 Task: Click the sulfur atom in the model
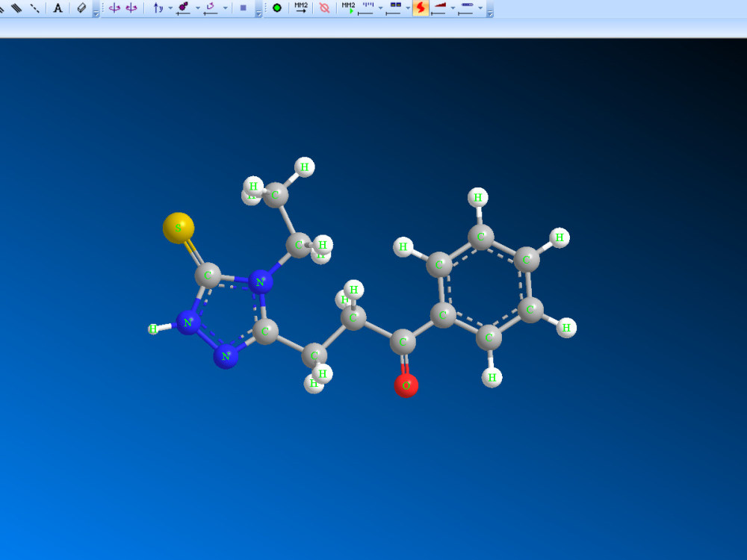click(x=178, y=226)
